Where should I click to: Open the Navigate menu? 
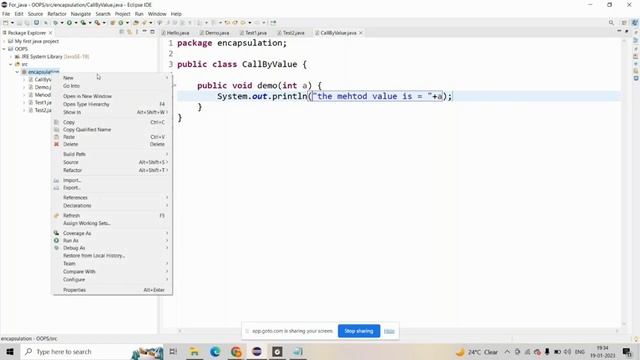coord(81,14)
